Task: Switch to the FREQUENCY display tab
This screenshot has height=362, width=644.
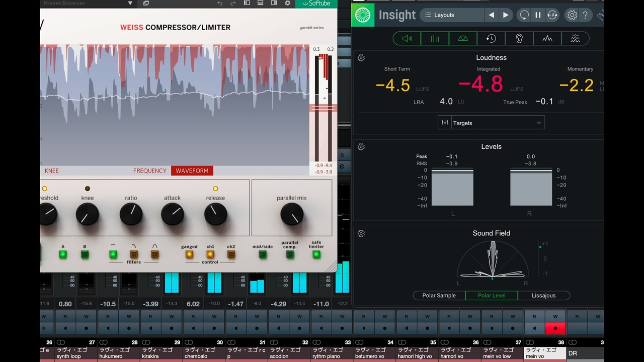Action: (x=149, y=171)
